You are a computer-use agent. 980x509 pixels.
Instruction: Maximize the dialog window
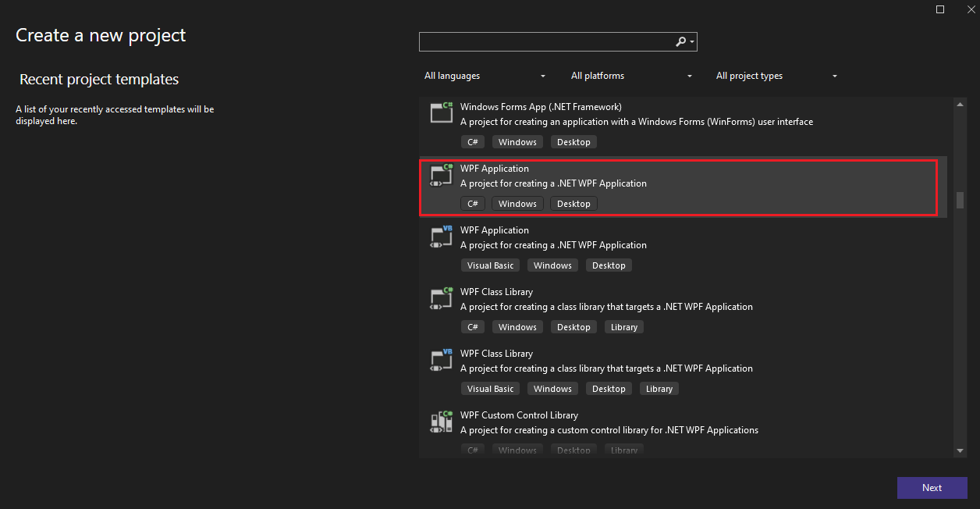coord(940,9)
